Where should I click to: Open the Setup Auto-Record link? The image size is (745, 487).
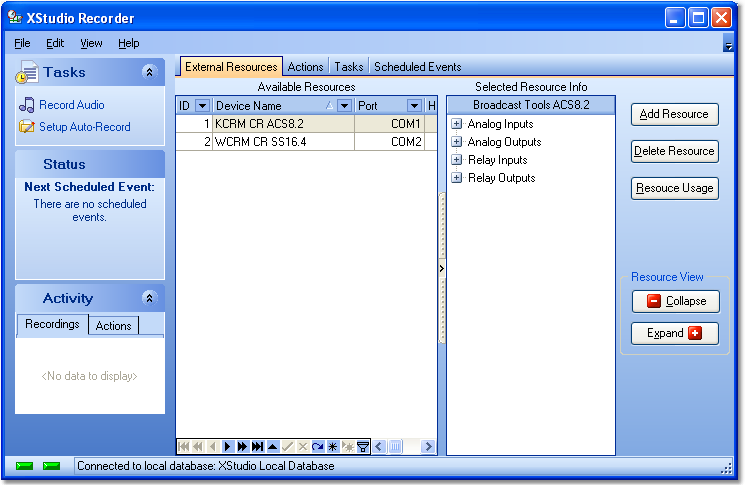point(85,127)
